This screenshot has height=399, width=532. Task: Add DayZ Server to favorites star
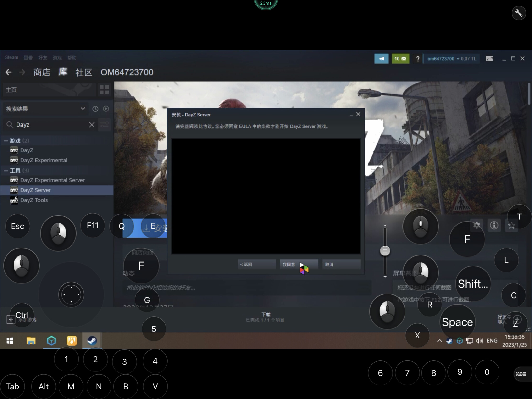(x=511, y=225)
